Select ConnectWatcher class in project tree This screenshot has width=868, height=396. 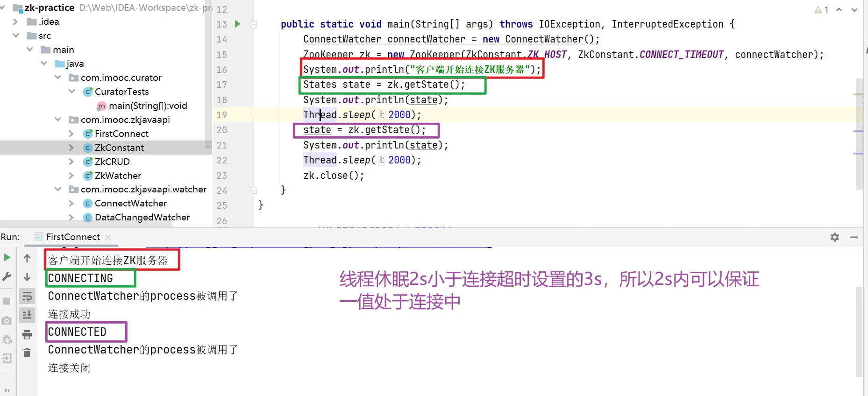click(131, 203)
